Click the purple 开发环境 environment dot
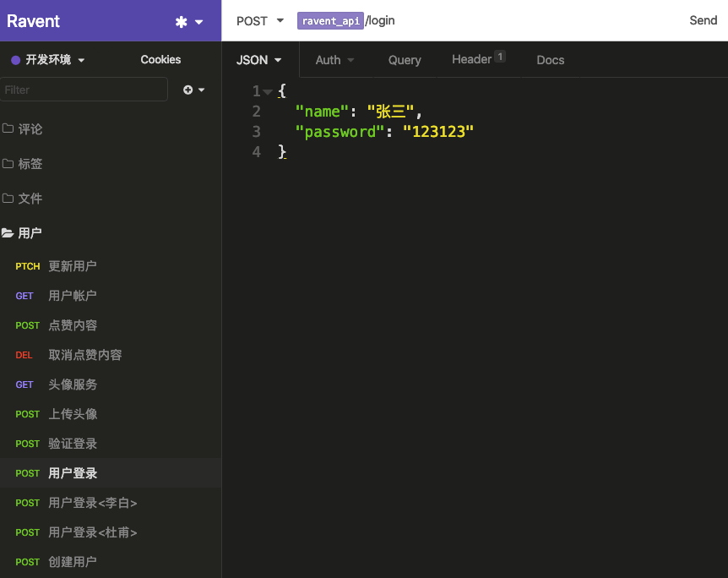 pos(16,60)
